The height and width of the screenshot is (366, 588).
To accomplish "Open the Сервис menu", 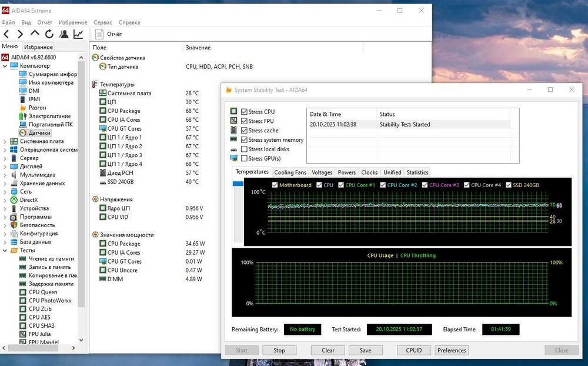I will (x=103, y=22).
